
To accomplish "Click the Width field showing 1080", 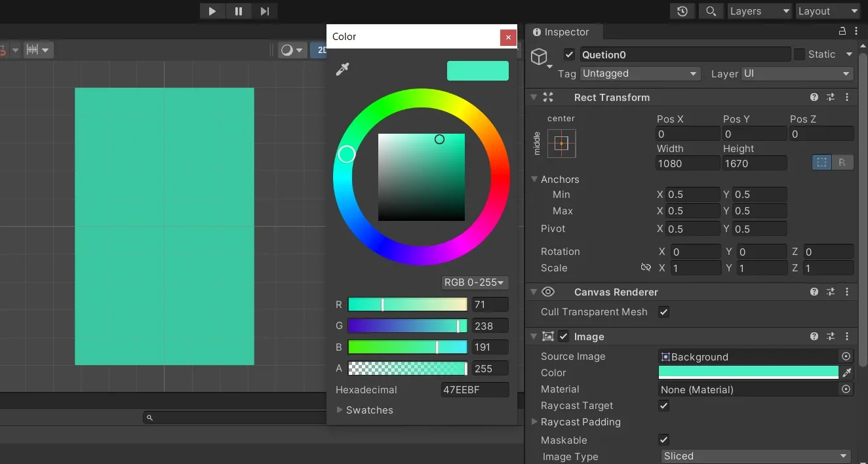I will [x=688, y=163].
